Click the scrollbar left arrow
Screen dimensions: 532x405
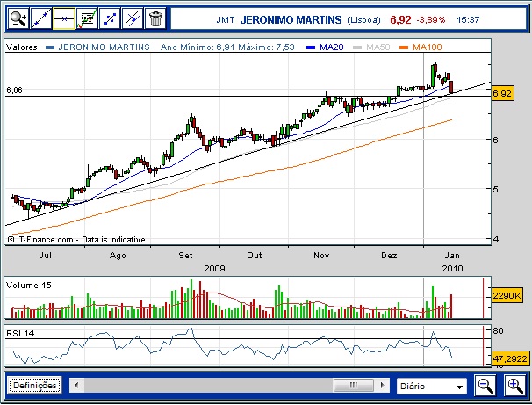click(76, 386)
